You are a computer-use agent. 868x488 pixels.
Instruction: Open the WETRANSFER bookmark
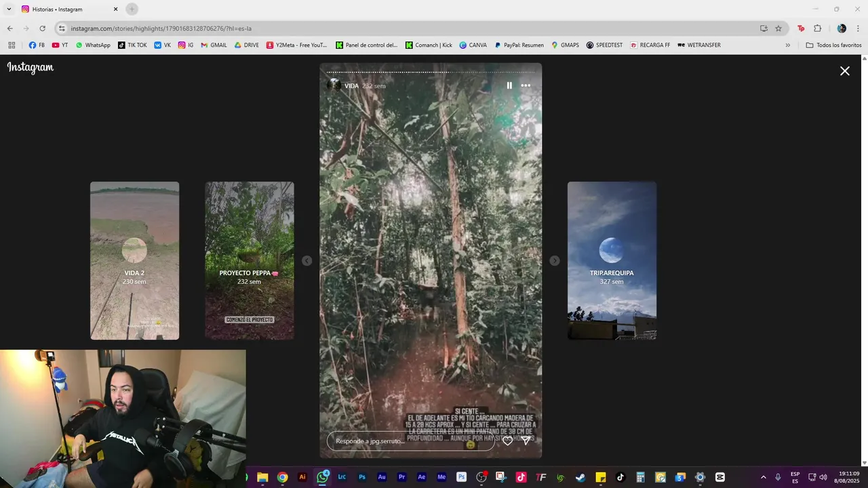(698, 45)
